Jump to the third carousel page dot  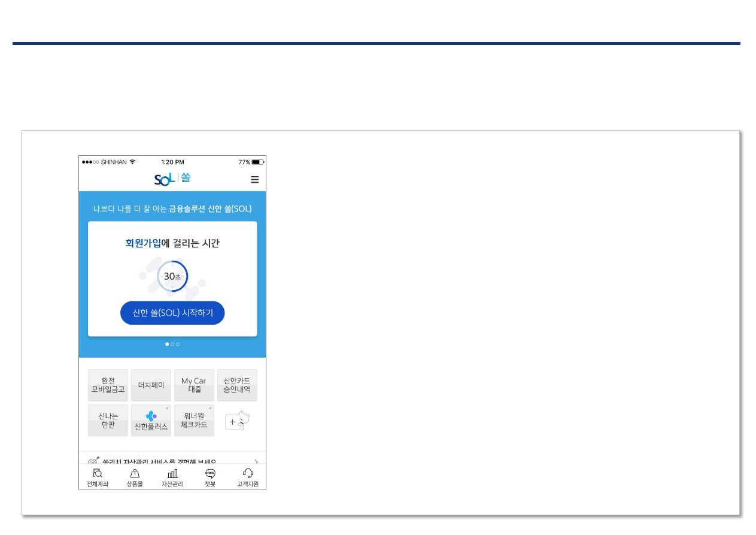[x=178, y=344]
